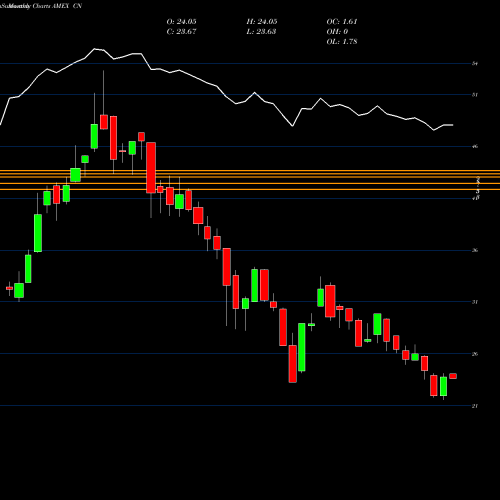This screenshot has width=500, height=500.
Task: Click the 51 price axis label
Action: point(475,95)
